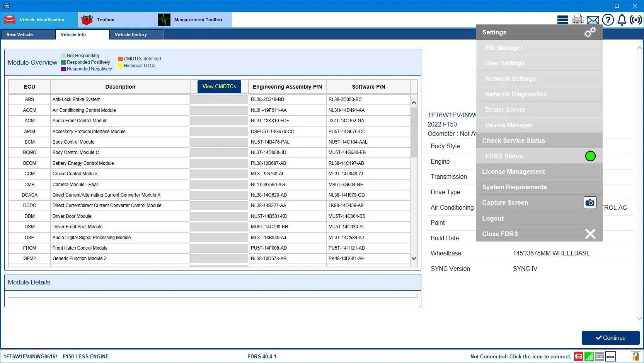Click the red vehicle connection icon
The width and height of the screenshot is (644, 363).
[578, 356]
